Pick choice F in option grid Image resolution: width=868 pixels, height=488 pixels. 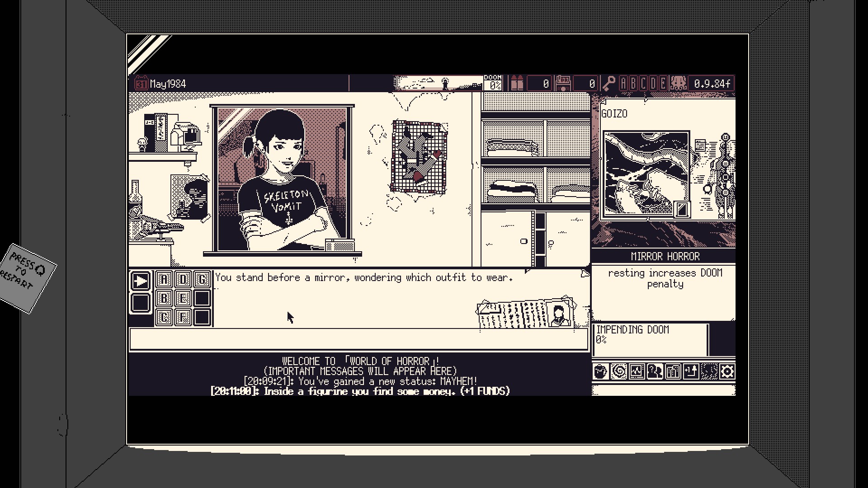pos(183,317)
